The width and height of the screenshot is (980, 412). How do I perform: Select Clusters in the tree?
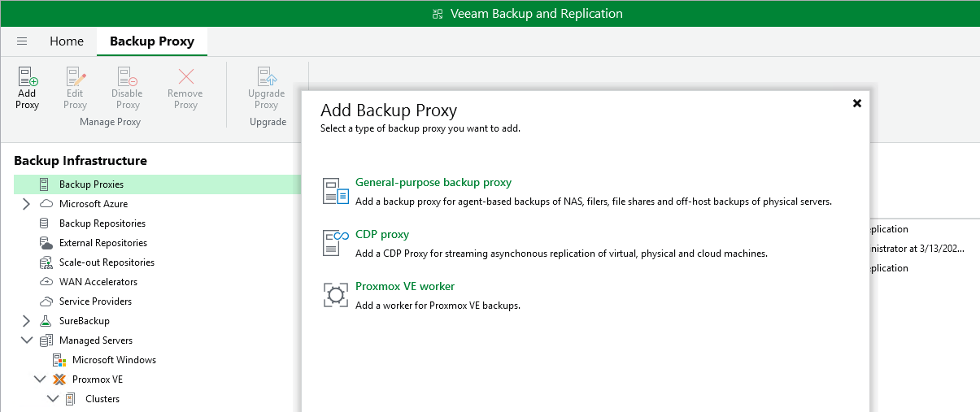tap(102, 399)
